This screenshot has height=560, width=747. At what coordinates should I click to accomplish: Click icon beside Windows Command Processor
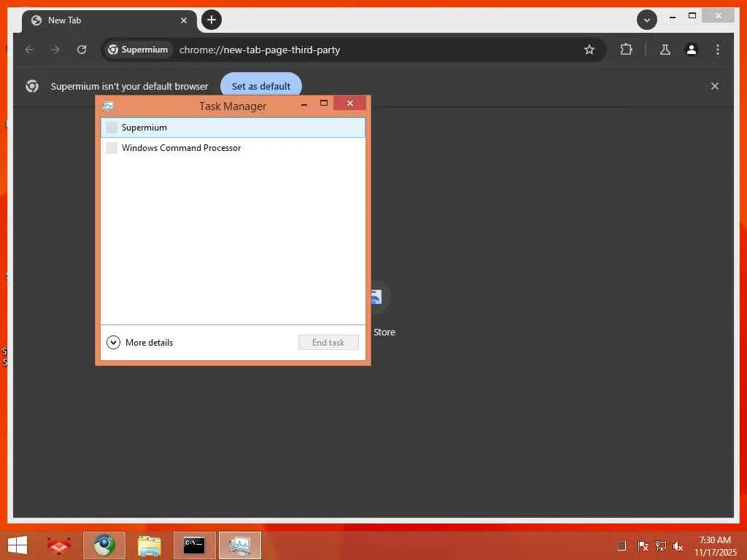112,147
